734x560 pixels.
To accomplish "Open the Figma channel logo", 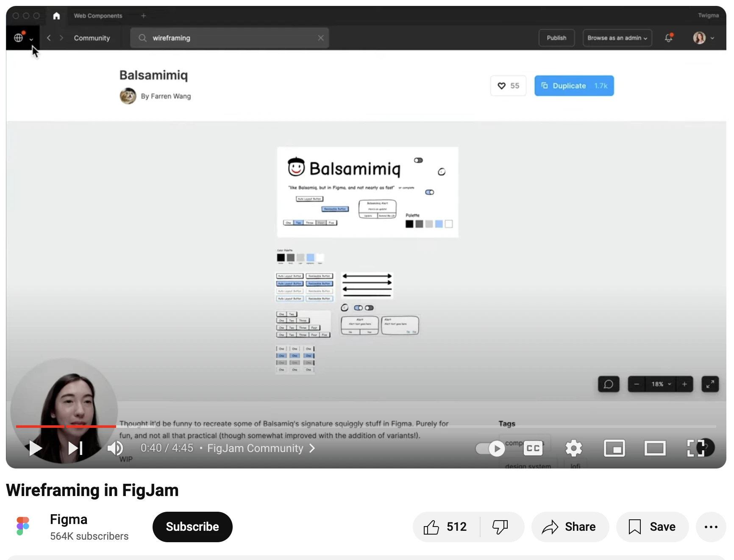I will pyautogui.click(x=23, y=526).
